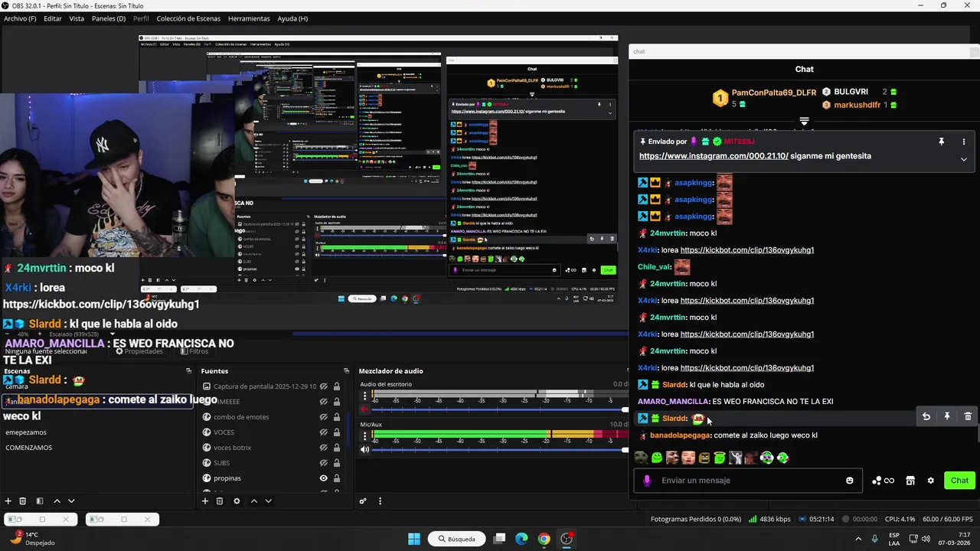Remove selected source with trash icon in Fuentes
This screenshot has width=980, height=551.
tap(220, 501)
